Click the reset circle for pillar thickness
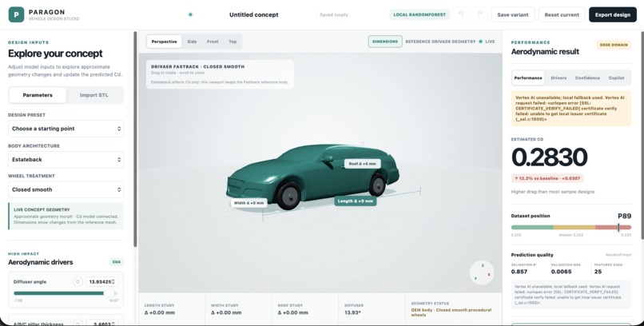The image size is (644, 326). [x=78, y=324]
